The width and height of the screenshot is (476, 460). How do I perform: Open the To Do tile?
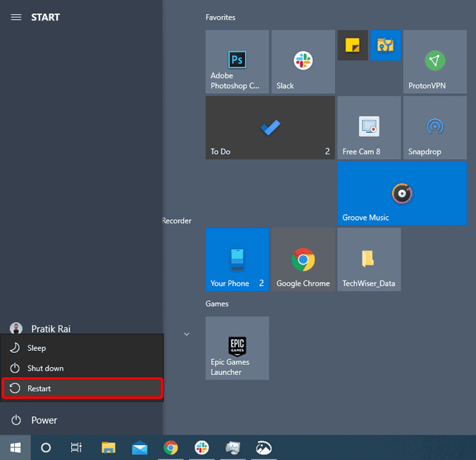[270, 128]
